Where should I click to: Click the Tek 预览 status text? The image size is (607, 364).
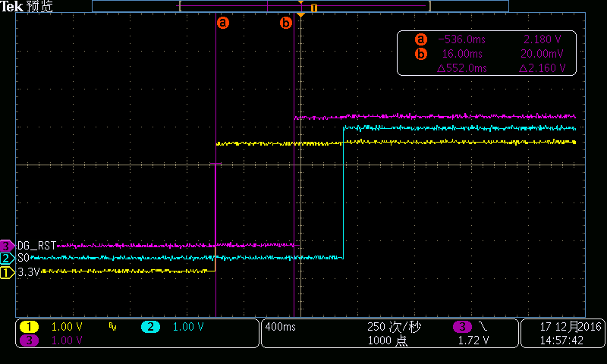coord(27,6)
